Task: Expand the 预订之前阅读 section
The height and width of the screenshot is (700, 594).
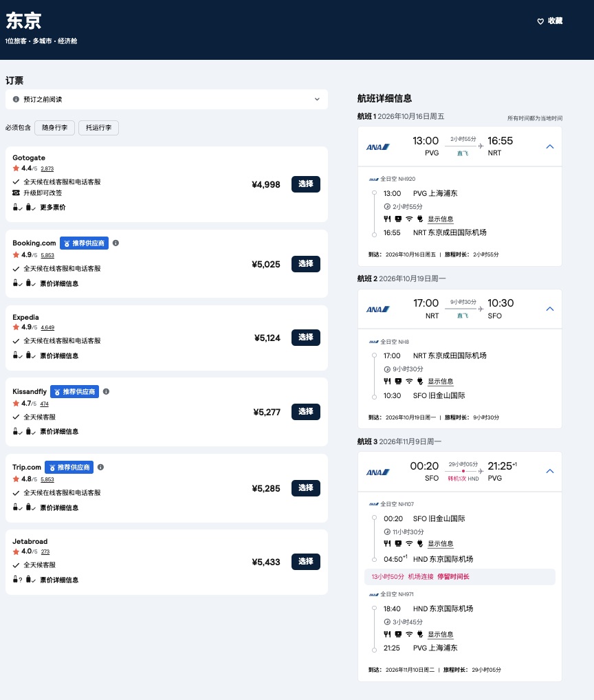Action: (317, 99)
